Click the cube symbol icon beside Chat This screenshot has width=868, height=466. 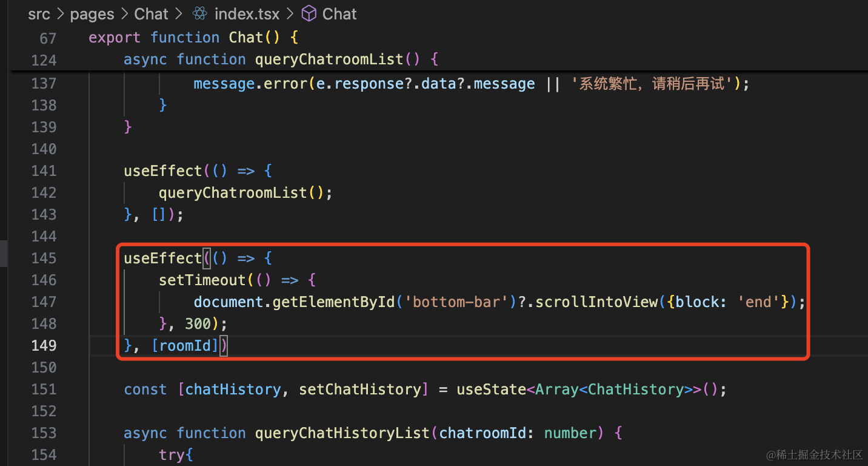tap(309, 14)
